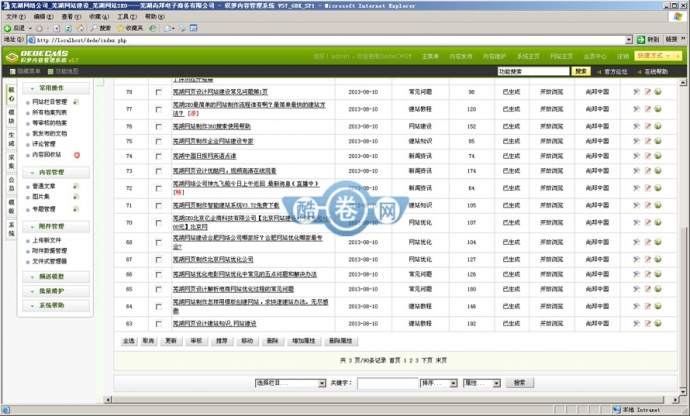Image resolution: width=690 pixels, height=416 pixels.
Task: Open the 排序 dropdown in search bar
Action: tap(439, 383)
